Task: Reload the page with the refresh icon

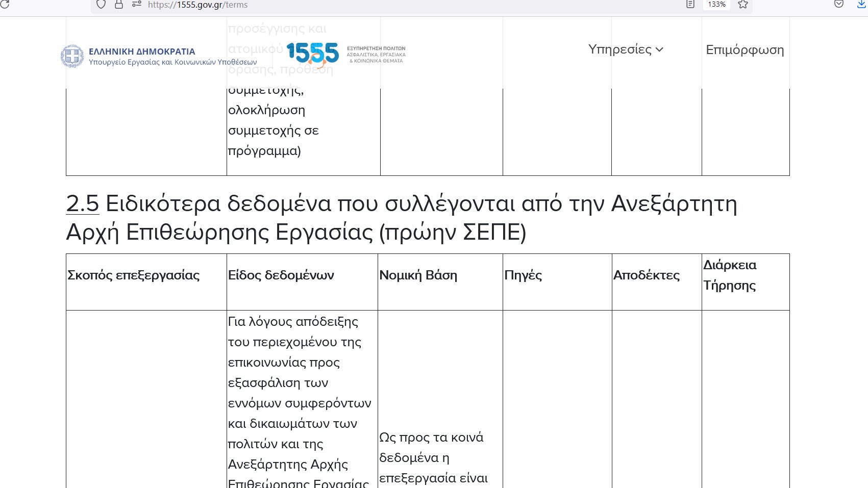Action: [4, 4]
